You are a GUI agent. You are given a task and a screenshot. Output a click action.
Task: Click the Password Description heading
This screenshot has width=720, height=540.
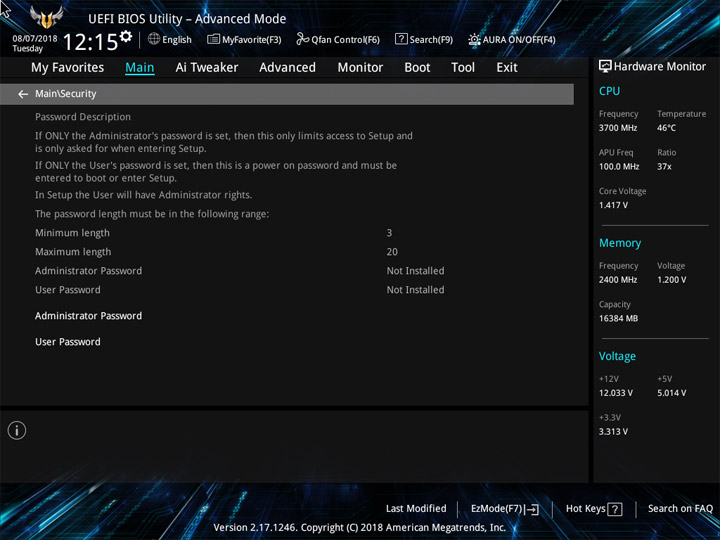click(x=83, y=117)
